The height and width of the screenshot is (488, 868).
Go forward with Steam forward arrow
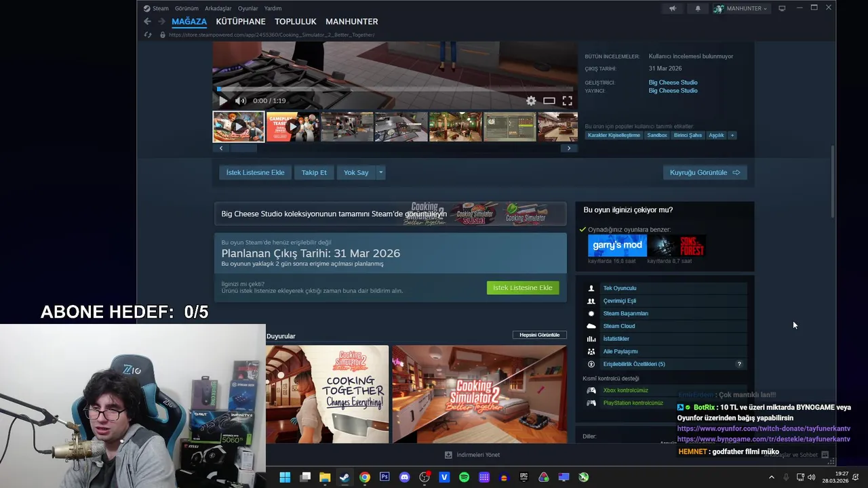pyautogui.click(x=161, y=22)
